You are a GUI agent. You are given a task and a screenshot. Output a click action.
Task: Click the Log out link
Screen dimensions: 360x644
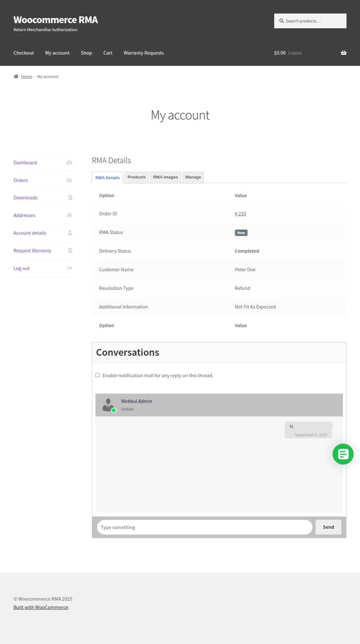click(x=22, y=268)
